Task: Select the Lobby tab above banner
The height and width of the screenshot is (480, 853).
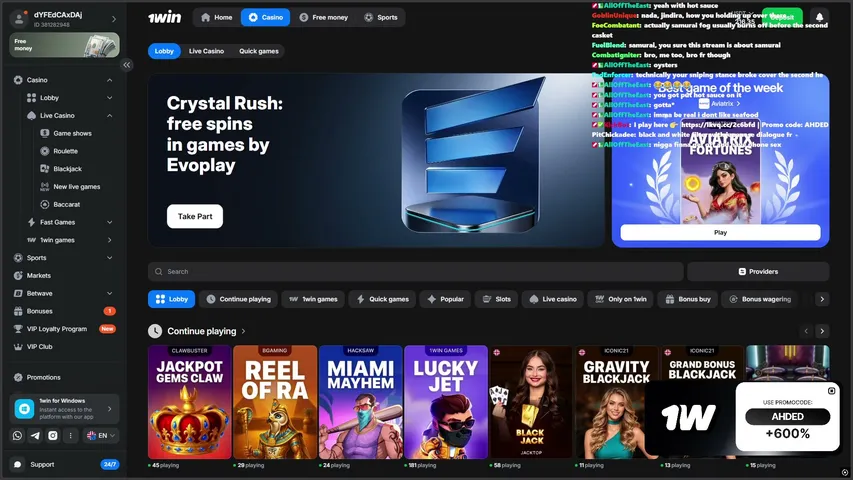Action: (x=164, y=51)
